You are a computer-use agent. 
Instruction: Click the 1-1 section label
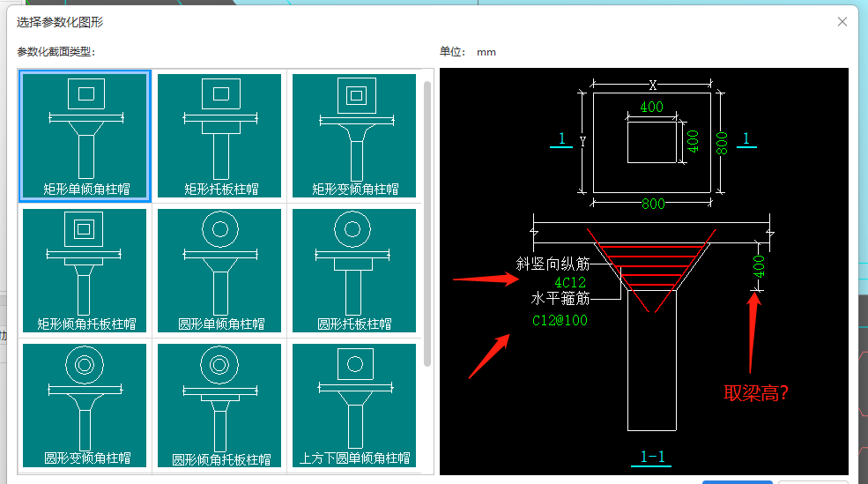point(652,457)
